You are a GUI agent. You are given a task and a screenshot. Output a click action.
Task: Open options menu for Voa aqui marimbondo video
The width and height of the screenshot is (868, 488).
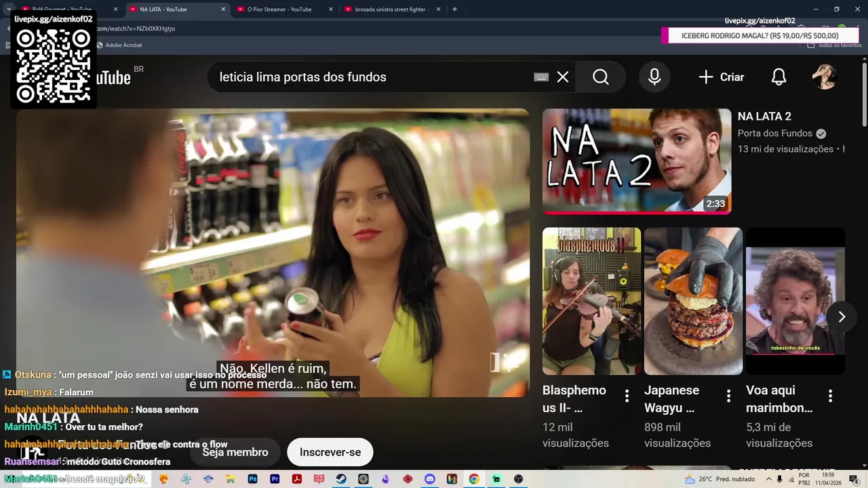tap(830, 396)
